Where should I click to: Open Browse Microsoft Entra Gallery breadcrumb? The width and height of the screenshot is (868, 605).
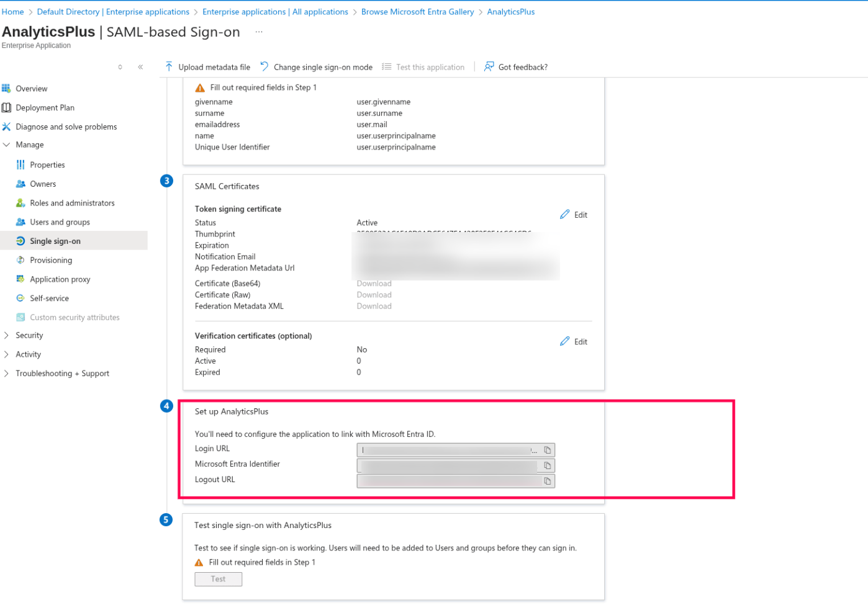[417, 12]
